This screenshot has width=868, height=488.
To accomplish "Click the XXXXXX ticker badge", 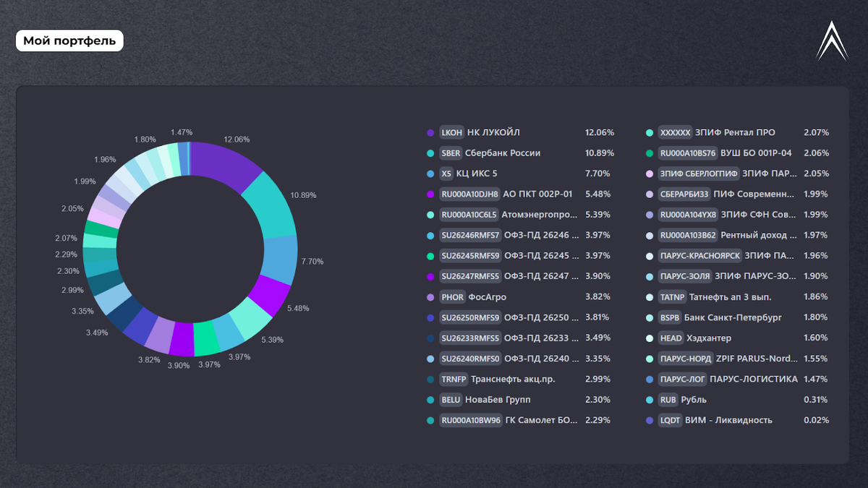I will 676,133.
